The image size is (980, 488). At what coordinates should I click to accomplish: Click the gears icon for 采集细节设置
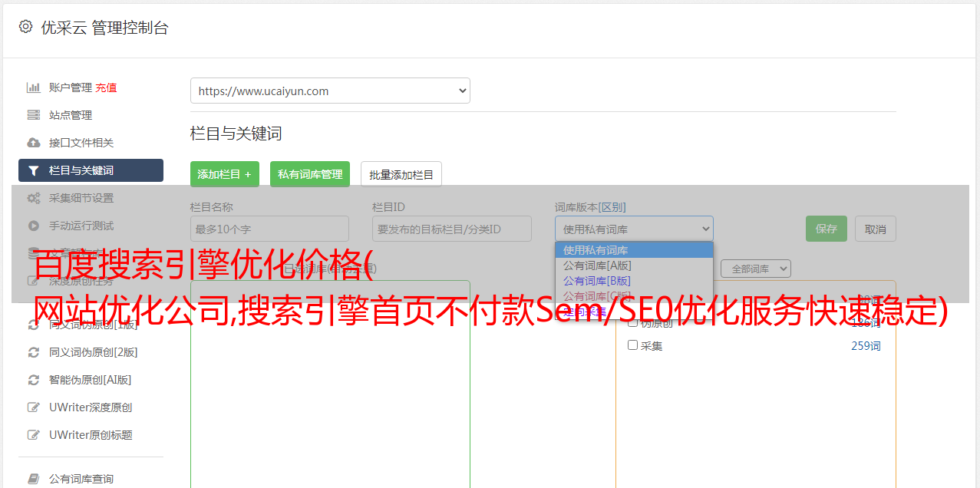[x=33, y=198]
